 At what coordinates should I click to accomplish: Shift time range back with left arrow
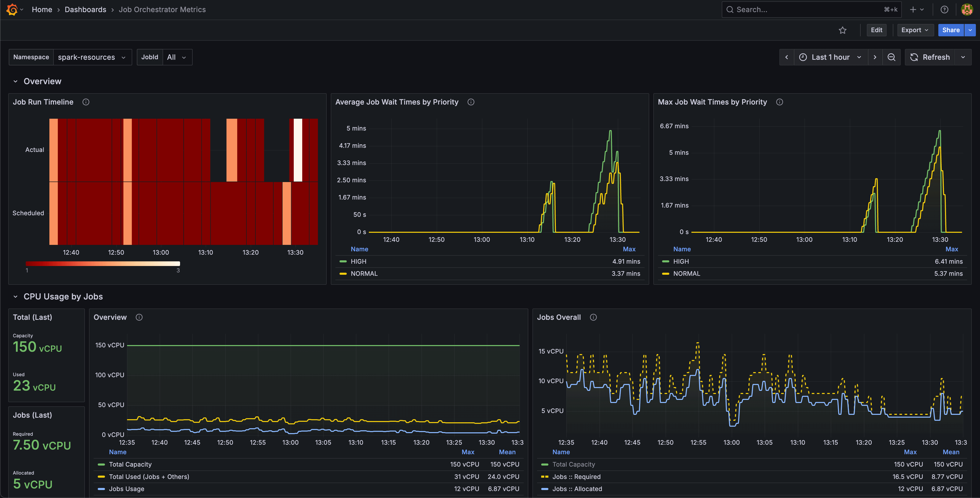[x=787, y=57]
